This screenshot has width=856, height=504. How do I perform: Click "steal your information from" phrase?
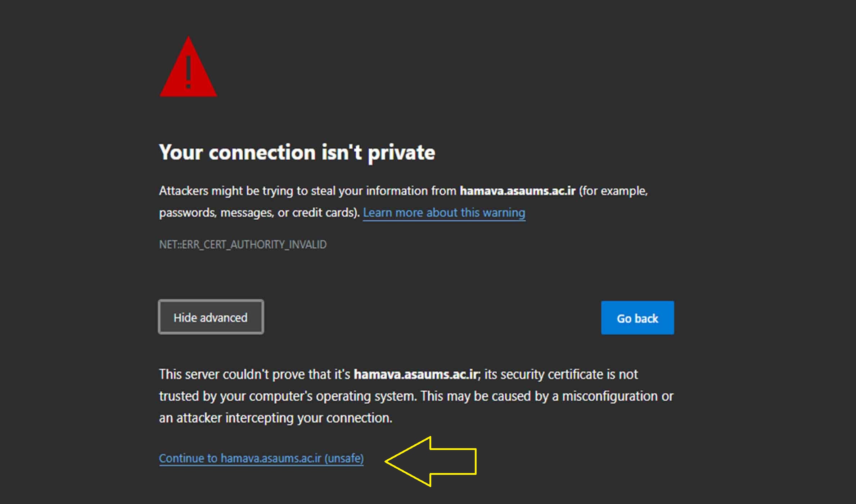coord(383,191)
